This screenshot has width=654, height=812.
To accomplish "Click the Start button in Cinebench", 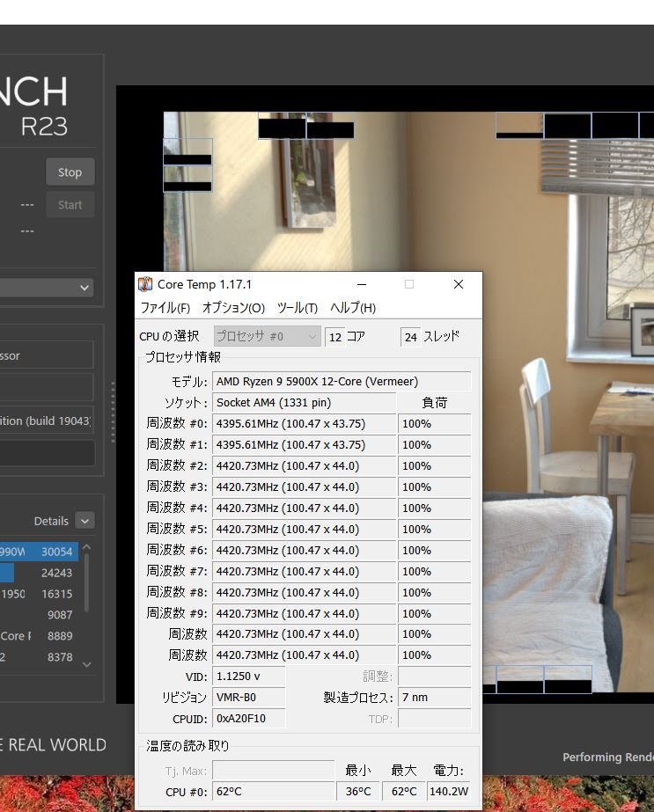I will coord(70,205).
